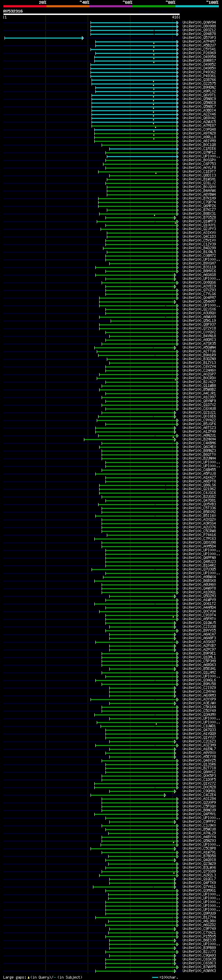This screenshot has width=222, height=980.
Task: Click the purple segment of the identity scale
Action: (x=111, y=7)
